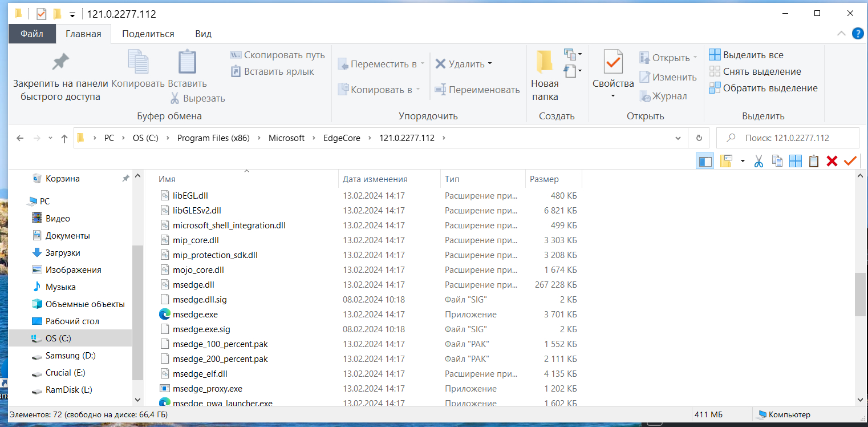The height and width of the screenshot is (427, 868).
Task: Click the blue four-squares icon in the small toolbar
Action: tap(796, 161)
